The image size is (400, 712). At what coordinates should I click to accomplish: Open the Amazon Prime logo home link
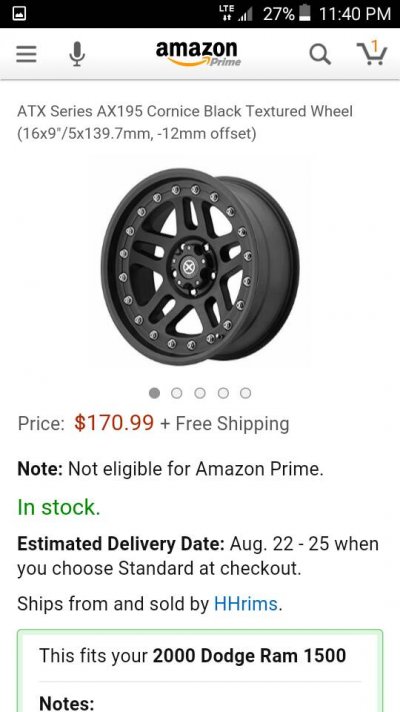tap(198, 54)
